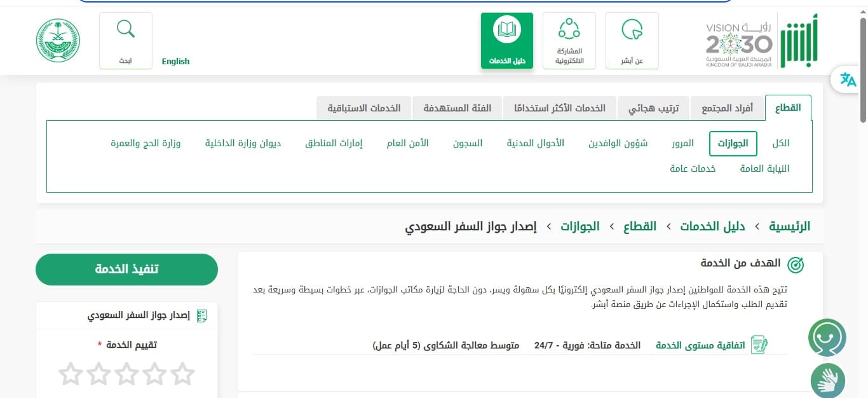868x398 pixels.
Task: Open الخدمات الاستباقية tab
Action: pos(364,108)
